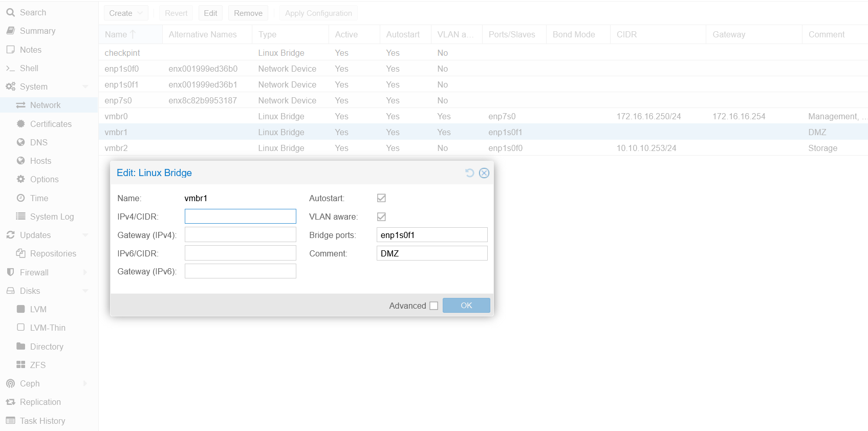Click the reset icon in Edit dialog header
The image size is (868, 431).
(469, 173)
